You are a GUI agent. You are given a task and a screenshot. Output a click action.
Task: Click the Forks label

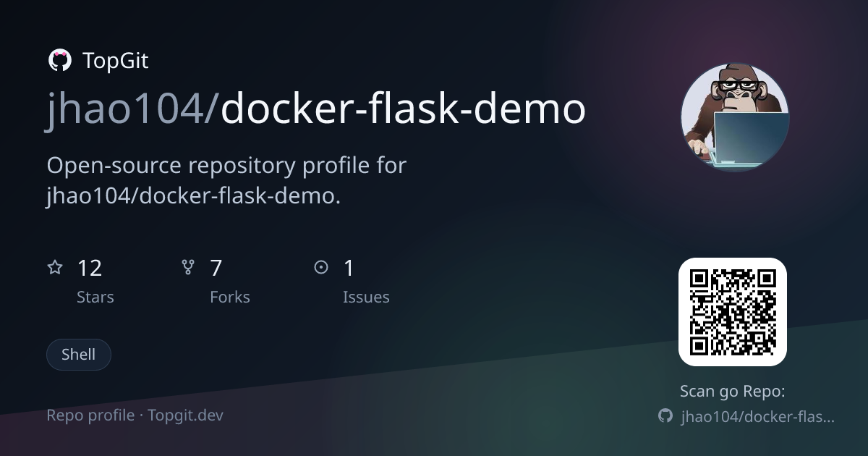pyautogui.click(x=230, y=297)
